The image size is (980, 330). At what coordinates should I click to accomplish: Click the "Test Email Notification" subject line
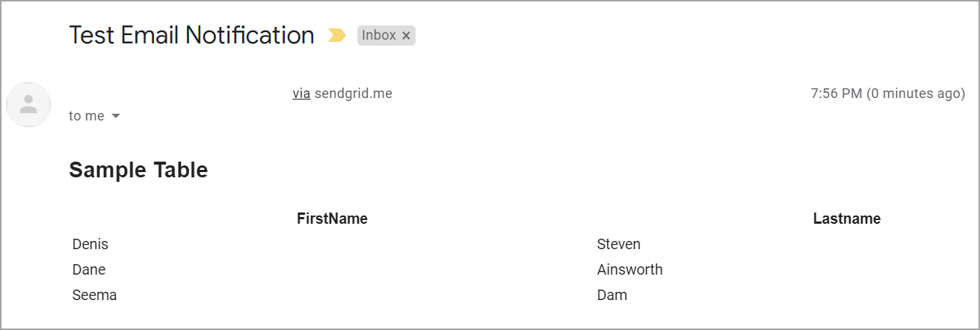pos(191,35)
